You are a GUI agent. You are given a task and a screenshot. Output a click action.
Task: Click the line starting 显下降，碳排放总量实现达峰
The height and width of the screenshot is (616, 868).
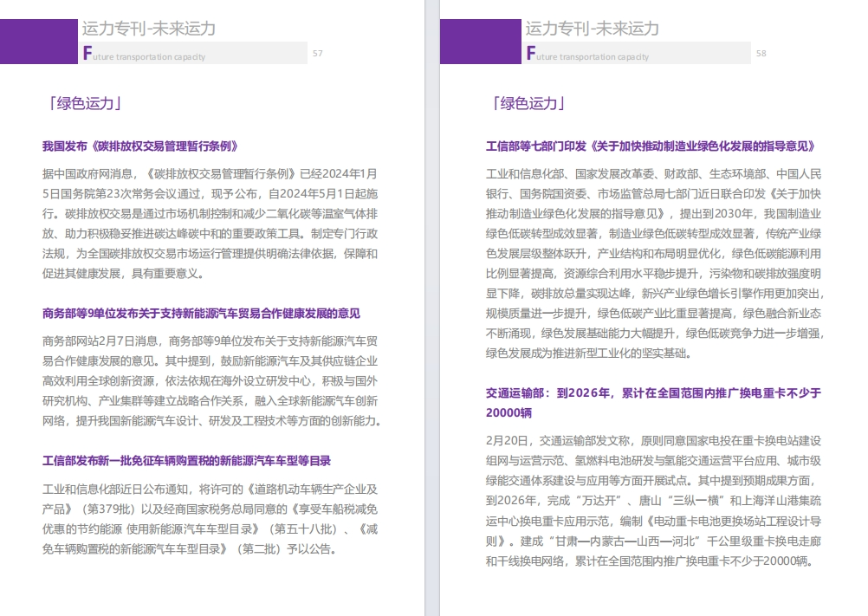(x=656, y=294)
